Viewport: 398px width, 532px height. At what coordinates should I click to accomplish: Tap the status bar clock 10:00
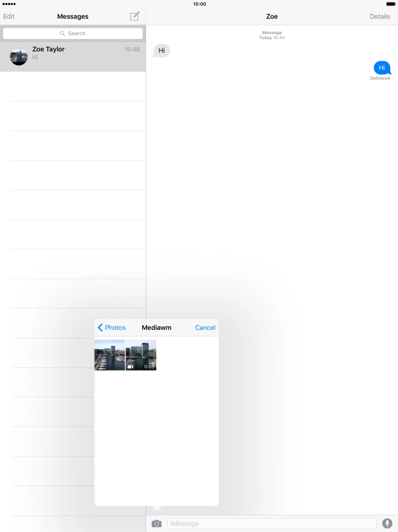(x=200, y=4)
